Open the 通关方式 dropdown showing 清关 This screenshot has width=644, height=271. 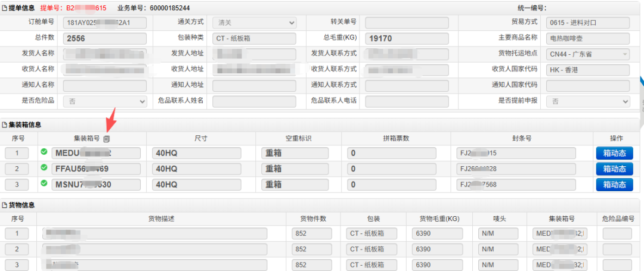tap(254, 23)
